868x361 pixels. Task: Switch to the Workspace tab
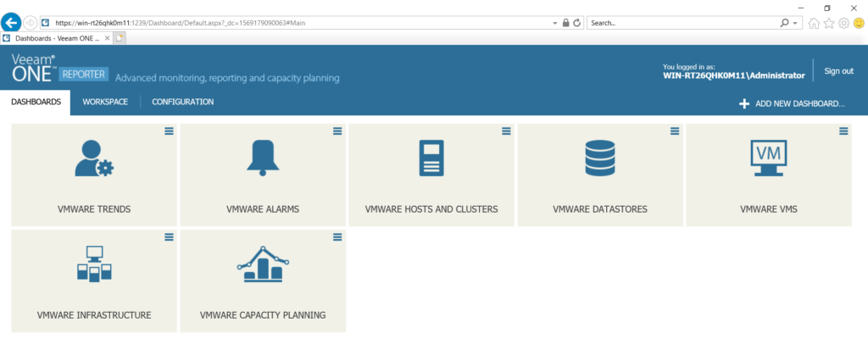105,103
